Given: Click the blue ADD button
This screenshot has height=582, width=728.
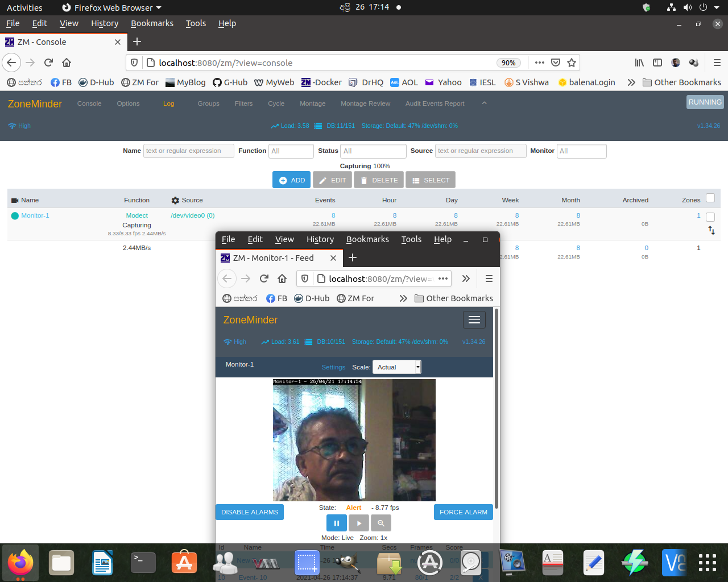Looking at the screenshot, I should [x=291, y=180].
